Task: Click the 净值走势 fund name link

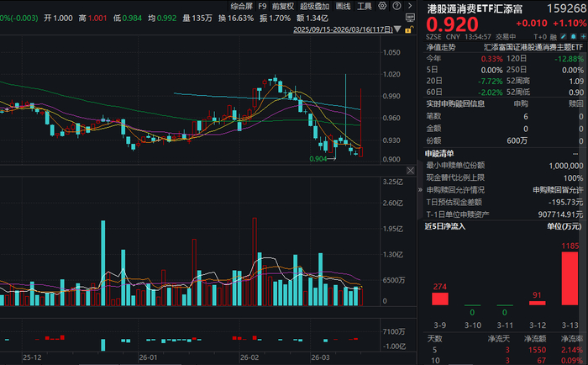Action: coord(533,47)
